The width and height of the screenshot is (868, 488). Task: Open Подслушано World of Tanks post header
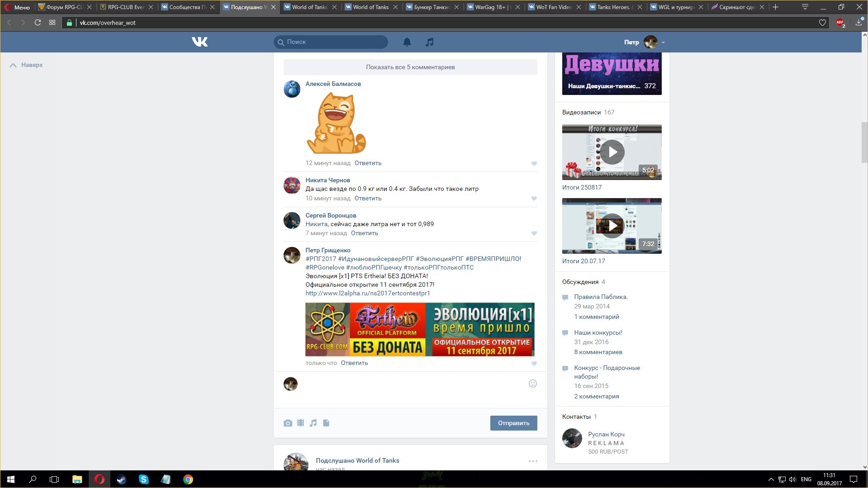(357, 460)
